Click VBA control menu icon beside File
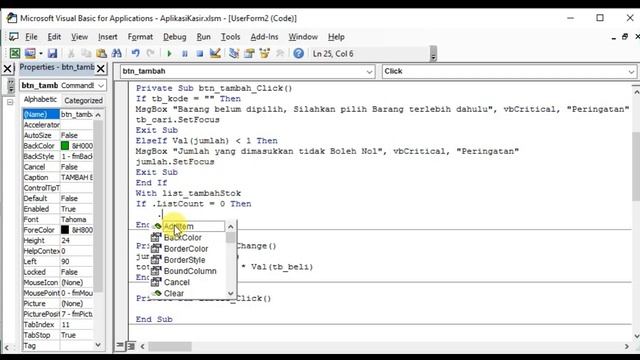The height and width of the screenshot is (360, 640). coord(13,37)
